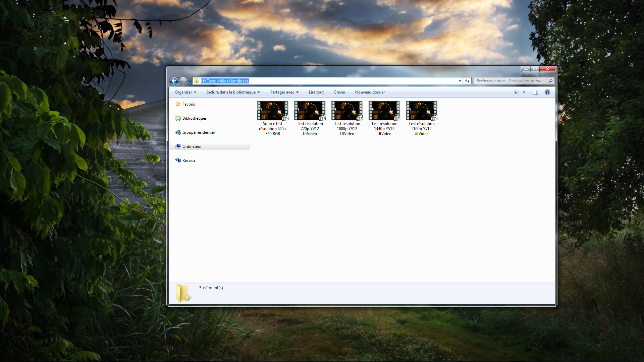Create a folder with Nouveau dossier
Image resolution: width=644 pixels, height=362 pixels.
pyautogui.click(x=370, y=92)
